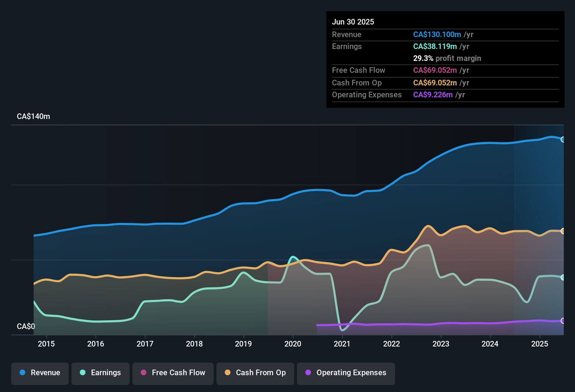
Task: Select the 2020 axis label
Action: [293, 344]
